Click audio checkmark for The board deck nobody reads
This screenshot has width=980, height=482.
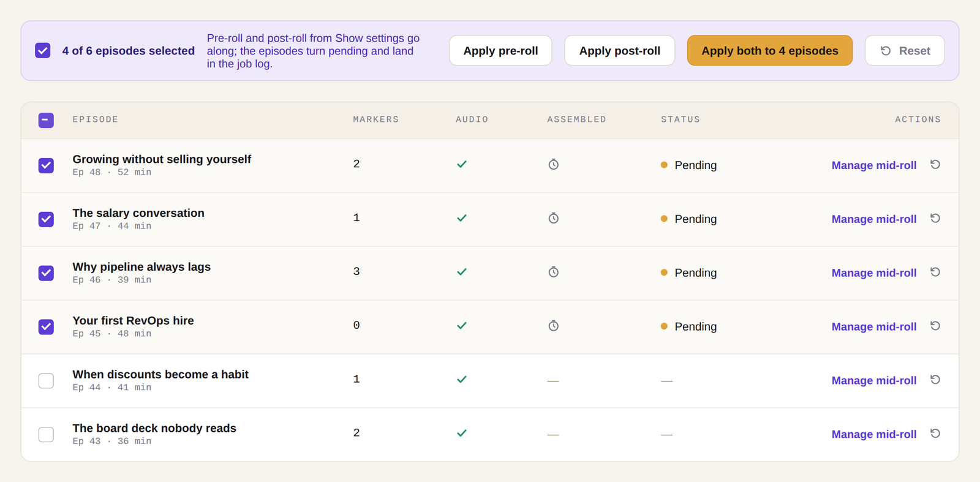click(462, 434)
